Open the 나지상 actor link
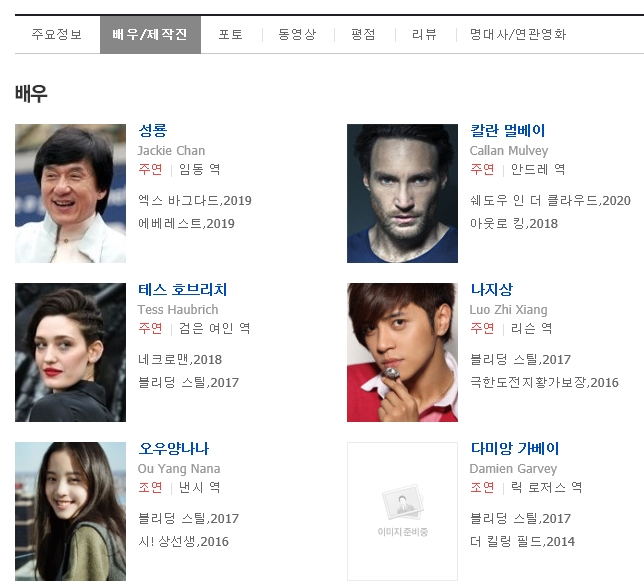 click(492, 289)
